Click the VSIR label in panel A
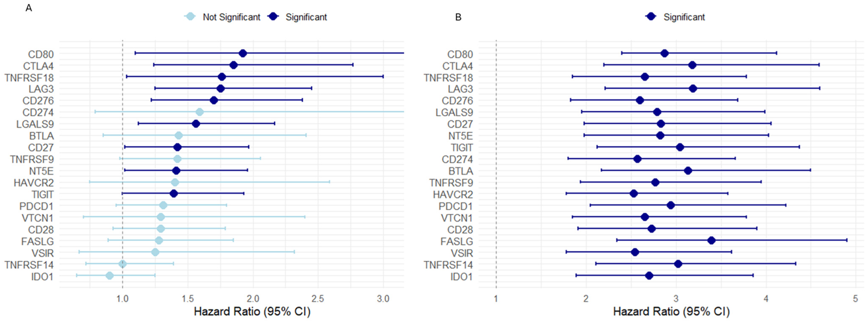The height and width of the screenshot is (321, 868). (x=42, y=253)
